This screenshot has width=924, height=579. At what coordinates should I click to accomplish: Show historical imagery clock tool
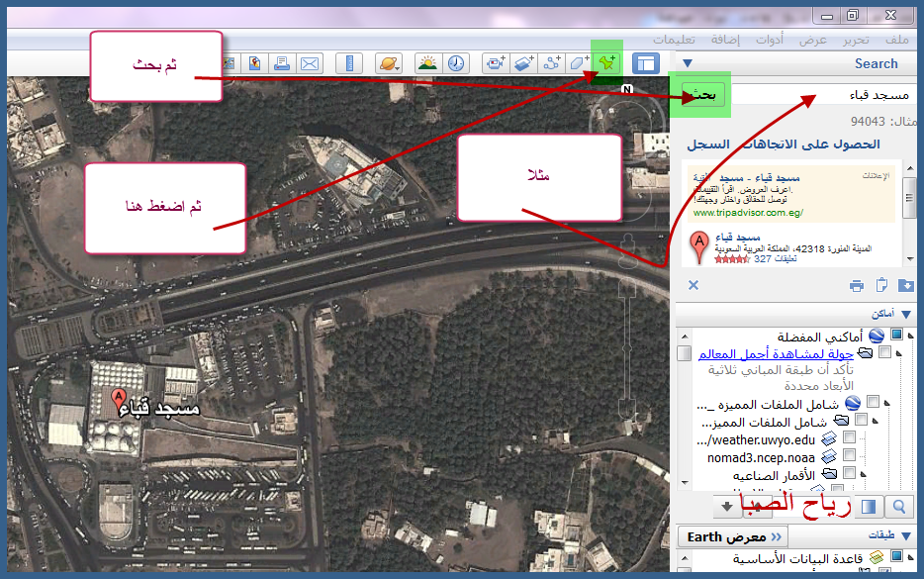[x=456, y=62]
